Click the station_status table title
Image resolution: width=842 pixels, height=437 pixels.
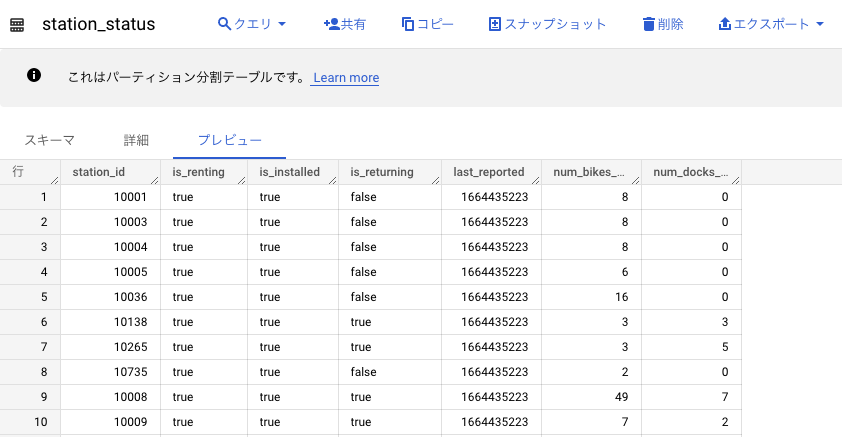pos(99,24)
